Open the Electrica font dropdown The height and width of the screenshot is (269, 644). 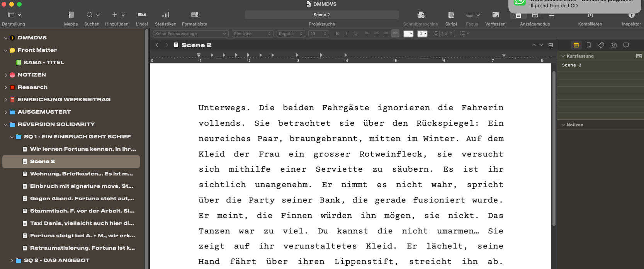pyautogui.click(x=253, y=34)
